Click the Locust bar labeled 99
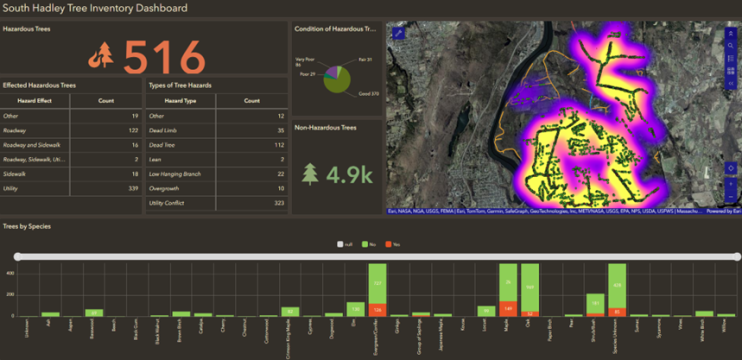Image resolution: width=742 pixels, height=360 pixels. coord(486,311)
